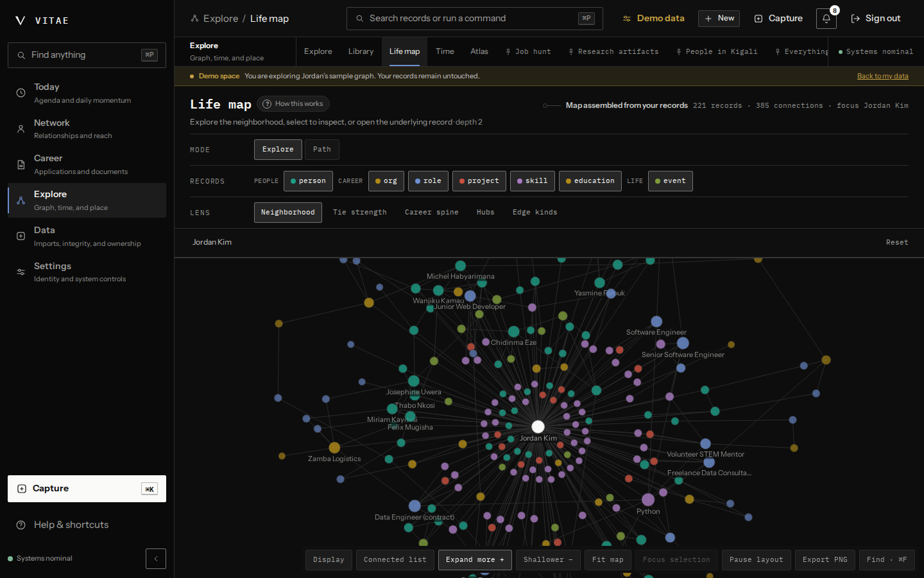This screenshot has height=578, width=924.
Task: Click the pin icon on Research artifacts
Action: coord(571,52)
